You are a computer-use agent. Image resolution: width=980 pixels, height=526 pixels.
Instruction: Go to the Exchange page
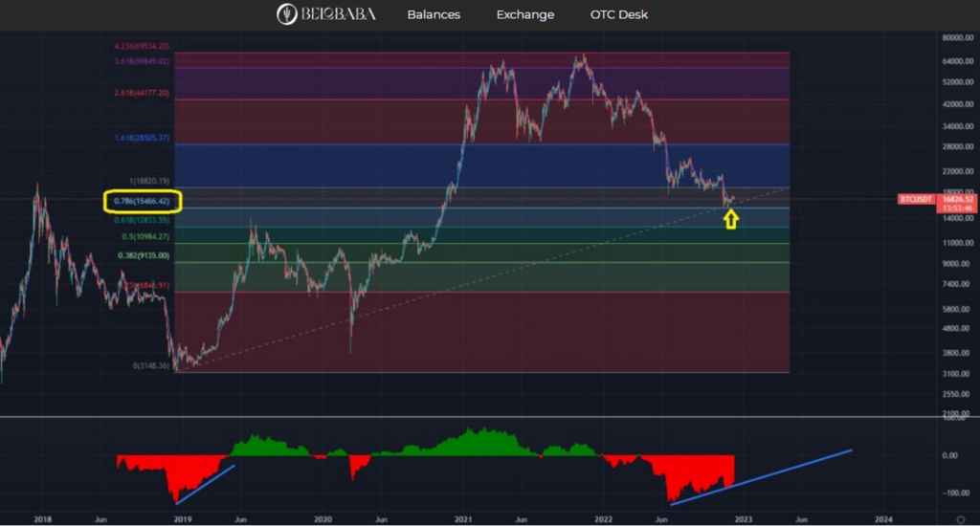tap(524, 14)
